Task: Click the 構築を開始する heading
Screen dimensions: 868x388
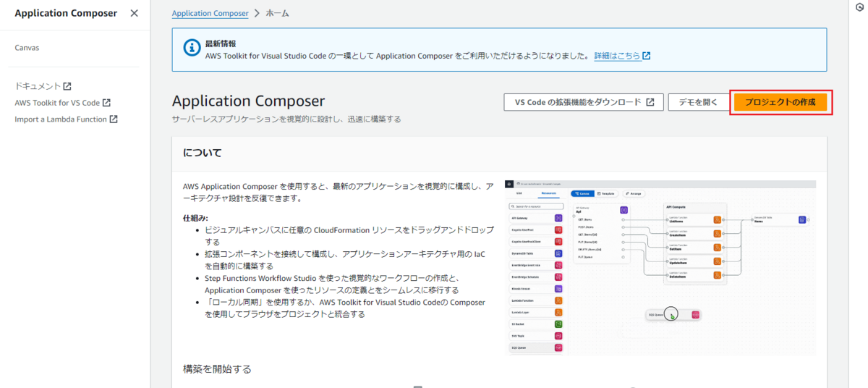Action: [x=217, y=369]
